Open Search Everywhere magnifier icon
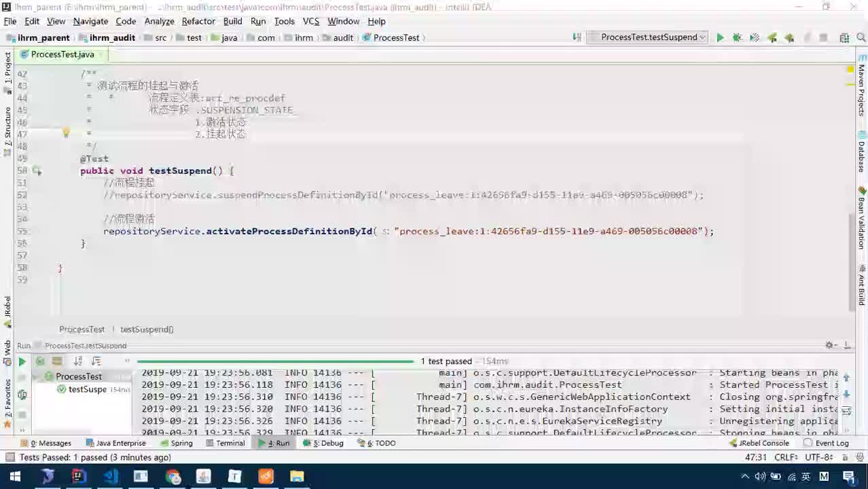Viewport: 868px width, 489px height. pyautogui.click(x=861, y=38)
